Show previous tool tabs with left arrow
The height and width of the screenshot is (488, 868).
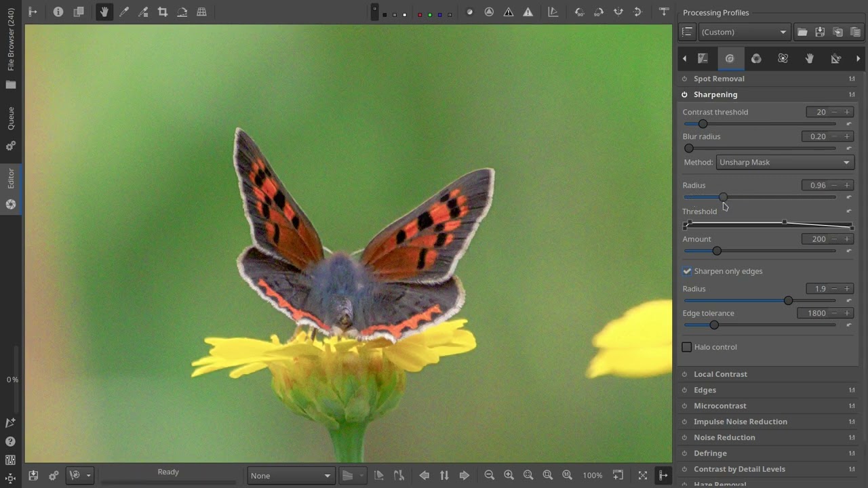coord(684,58)
